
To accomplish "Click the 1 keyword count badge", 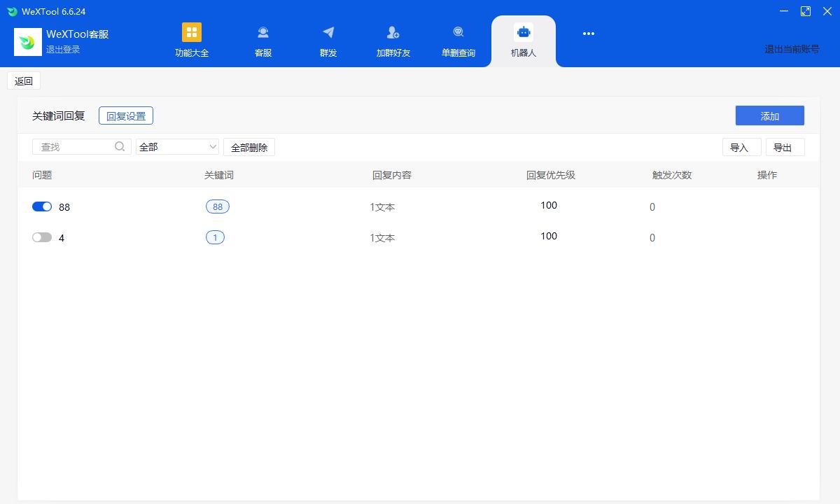I will click(x=215, y=237).
